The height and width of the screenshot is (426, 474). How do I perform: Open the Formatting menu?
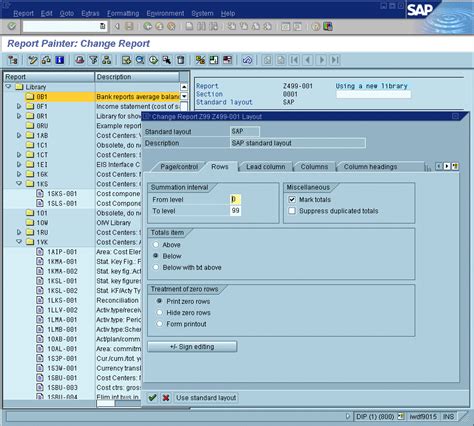(x=123, y=13)
